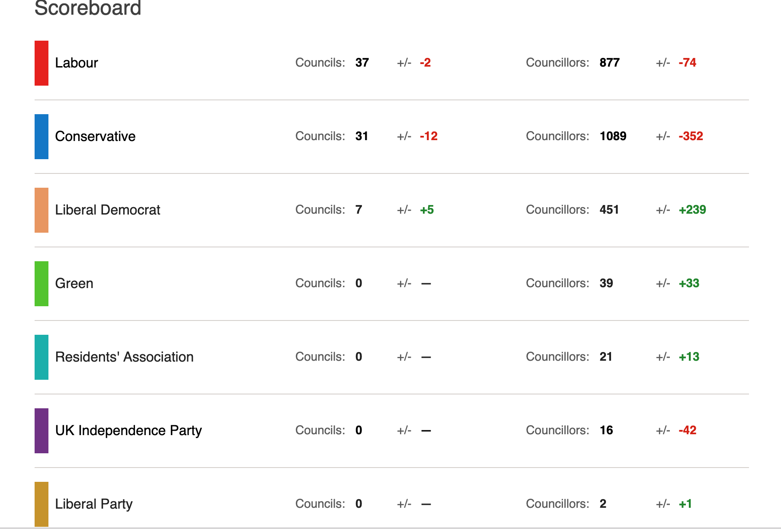Click the red Labour color swatch
Viewport: 781px width, 532px height.
tap(42, 63)
